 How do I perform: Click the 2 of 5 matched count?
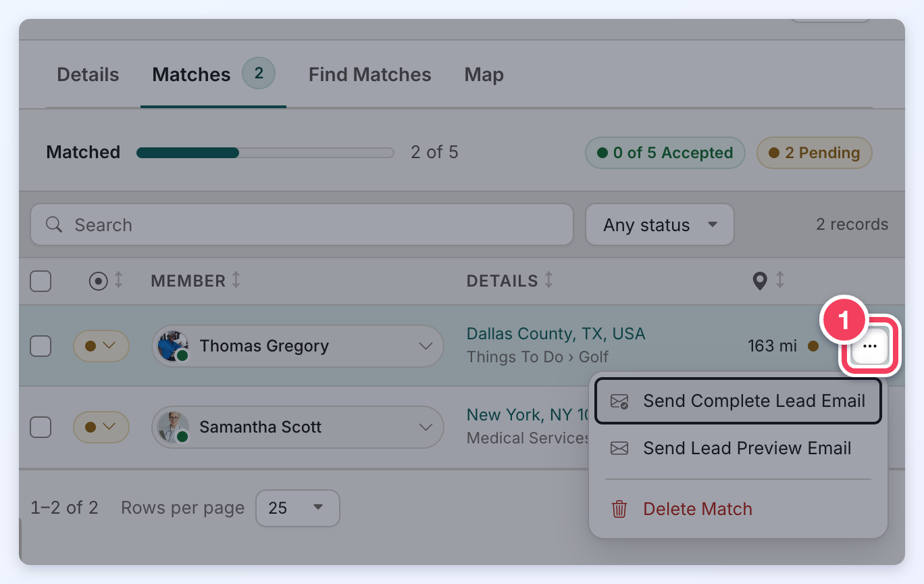pyautogui.click(x=434, y=153)
